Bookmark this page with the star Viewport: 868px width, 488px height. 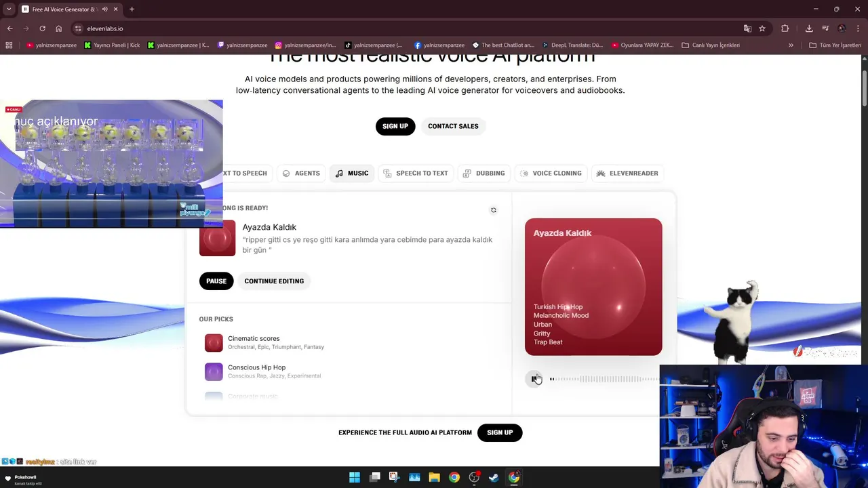762,28
